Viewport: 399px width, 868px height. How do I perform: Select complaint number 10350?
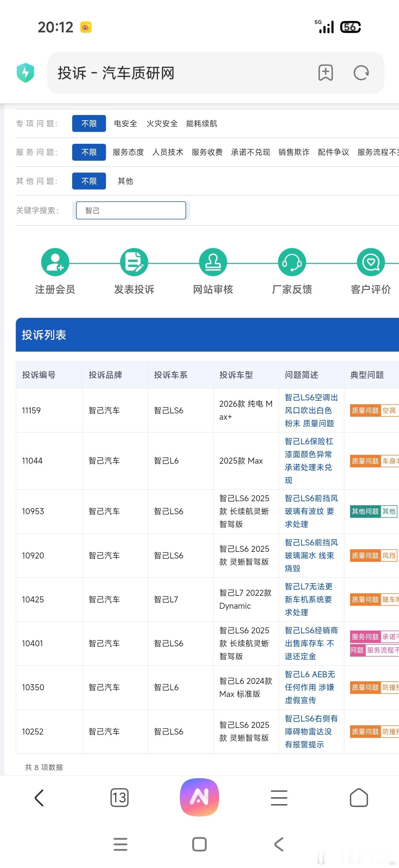[x=33, y=687]
